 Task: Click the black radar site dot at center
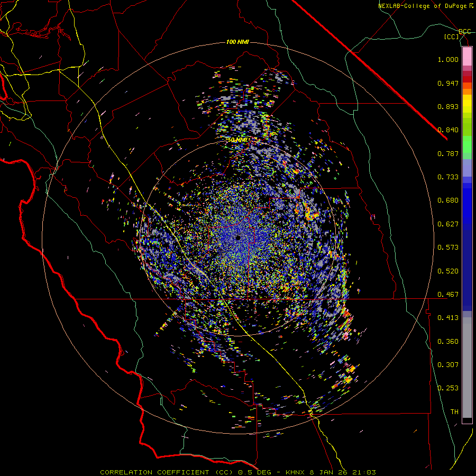pos(238,238)
